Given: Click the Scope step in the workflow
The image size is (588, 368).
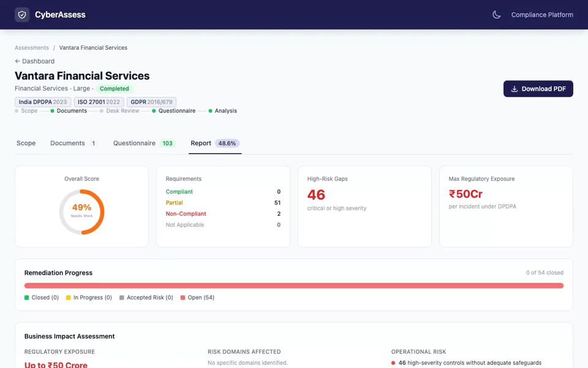Looking at the screenshot, I should pyautogui.click(x=26, y=111).
